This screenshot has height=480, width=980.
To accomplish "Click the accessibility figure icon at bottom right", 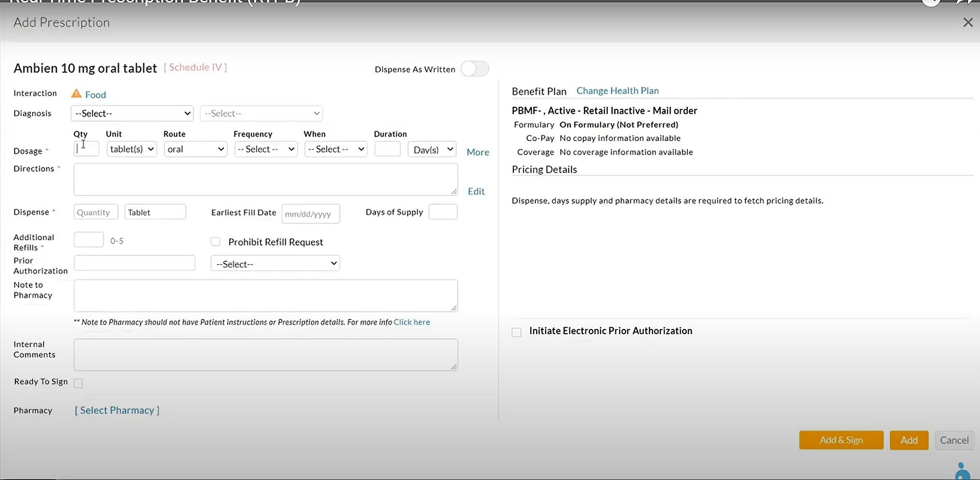I will (962, 471).
